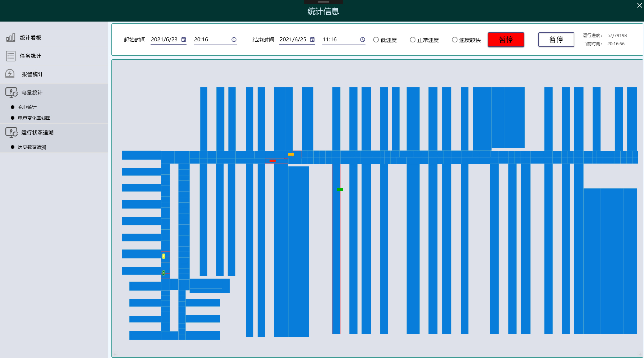Open the start date calendar picker icon
The width and height of the screenshot is (644, 358).
(184, 40)
